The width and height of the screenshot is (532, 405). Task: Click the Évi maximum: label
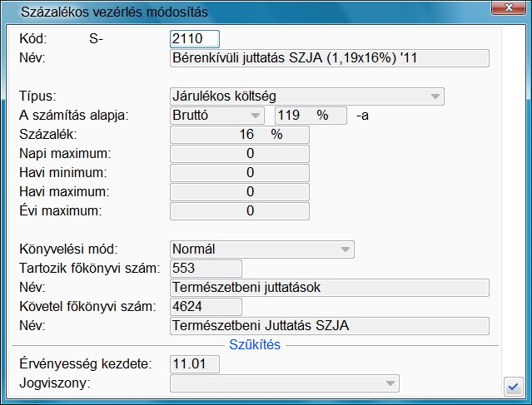pos(61,210)
